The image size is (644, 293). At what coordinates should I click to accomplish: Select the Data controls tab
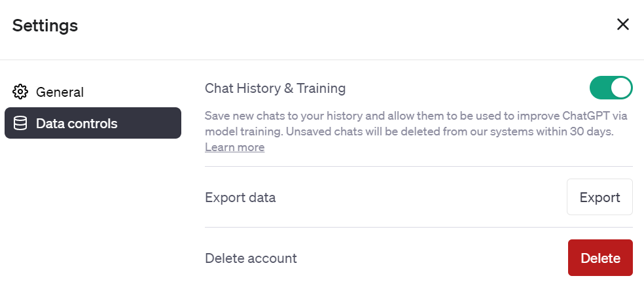(x=93, y=123)
